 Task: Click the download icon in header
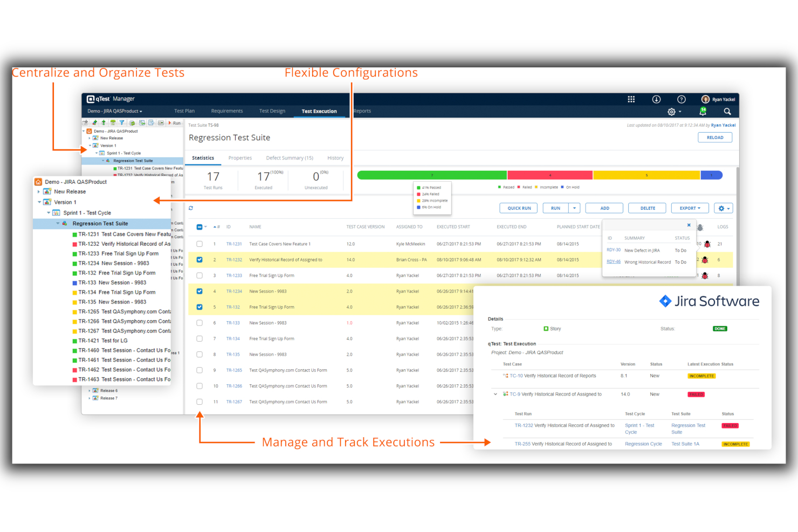656,99
